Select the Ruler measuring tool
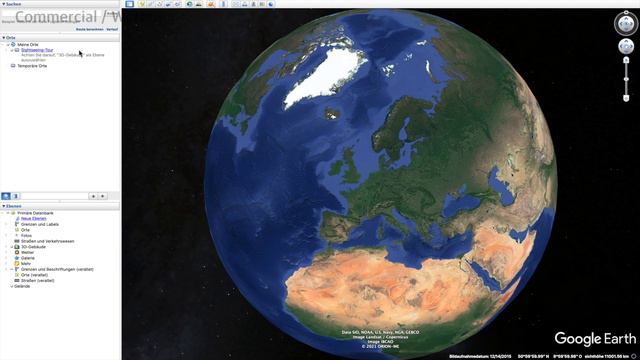The height and width of the screenshot is (360, 640). [223, 4]
